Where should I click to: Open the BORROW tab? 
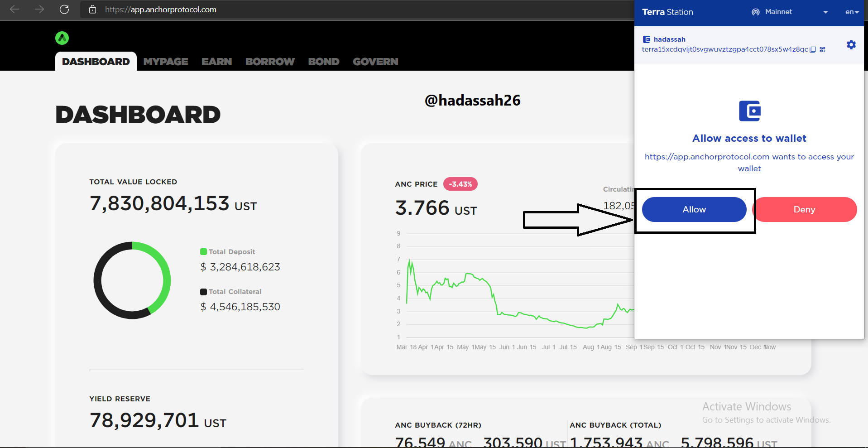pos(270,62)
